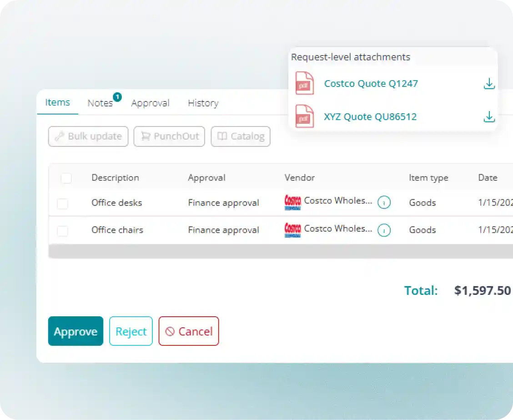
Task: Click Goods item type in Office desks row
Action: tap(422, 203)
